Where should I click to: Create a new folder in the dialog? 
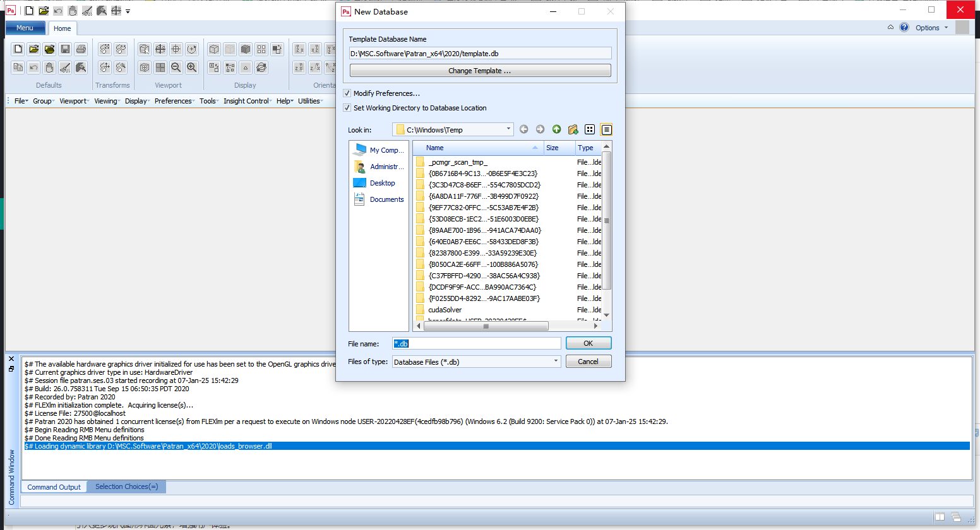[x=573, y=129]
